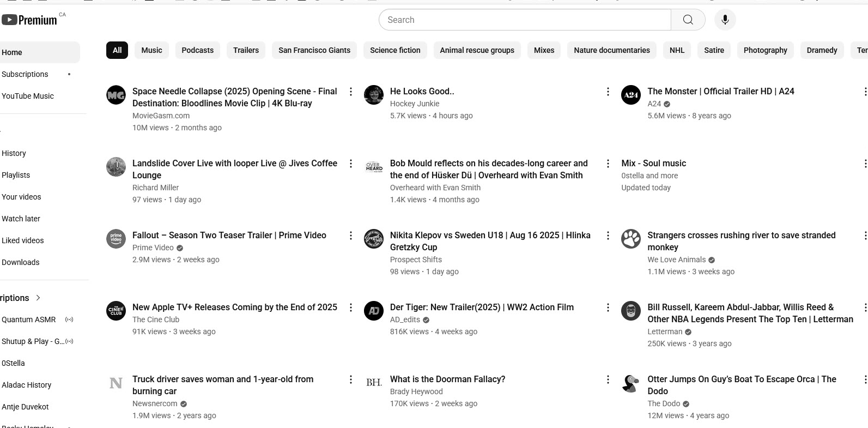
Task: Select the Nature documentaries filter chip
Action: (611, 50)
